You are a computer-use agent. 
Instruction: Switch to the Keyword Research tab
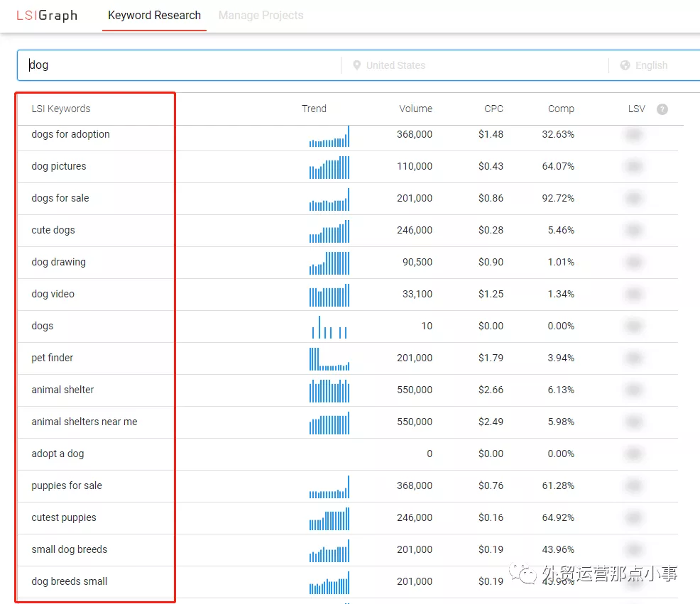click(x=154, y=16)
